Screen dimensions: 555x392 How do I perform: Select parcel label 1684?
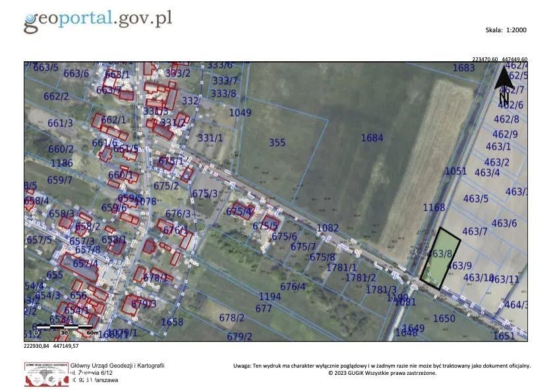pos(372,138)
